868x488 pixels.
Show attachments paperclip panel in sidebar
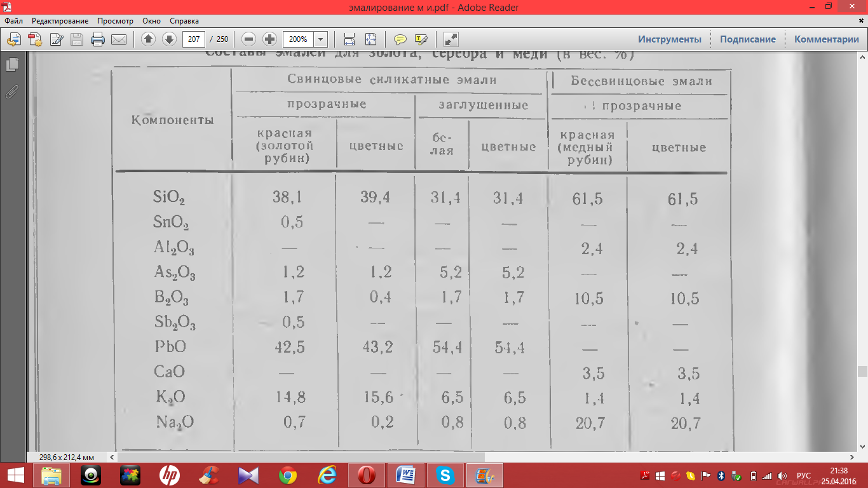(x=12, y=92)
